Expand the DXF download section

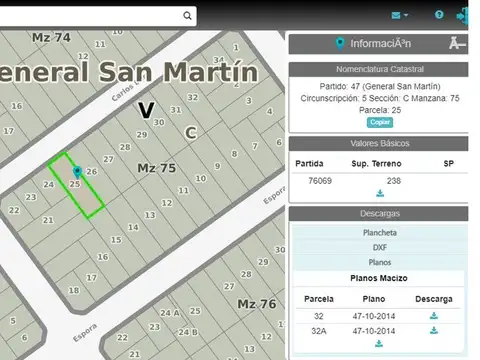pyautogui.click(x=380, y=247)
